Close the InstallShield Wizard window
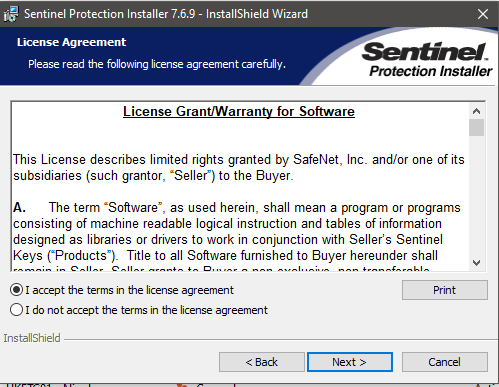The image size is (499, 387). coord(483,14)
